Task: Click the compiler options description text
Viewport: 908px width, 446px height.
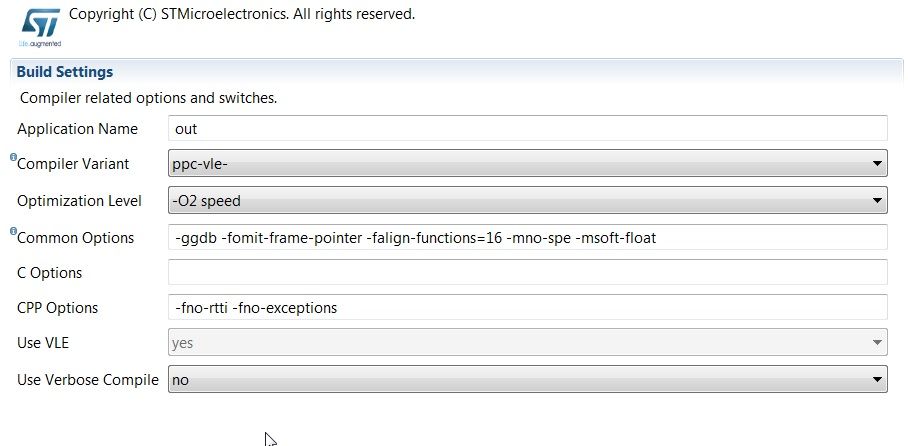Action: 149,98
